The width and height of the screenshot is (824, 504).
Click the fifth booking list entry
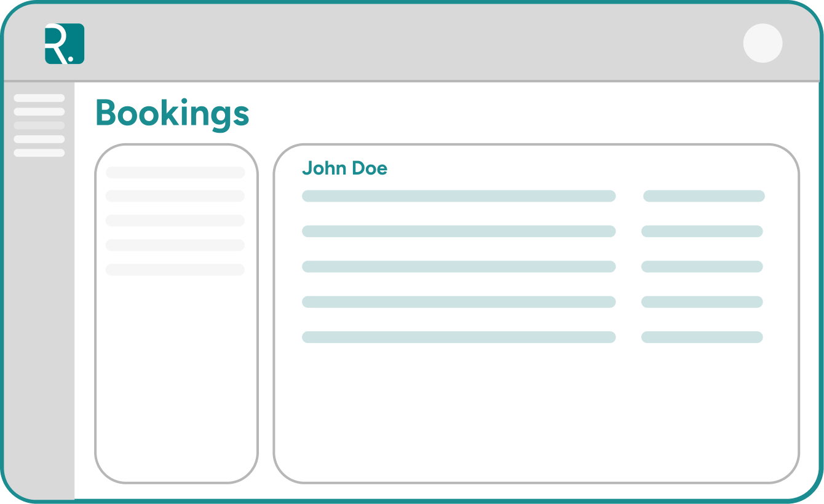175,269
